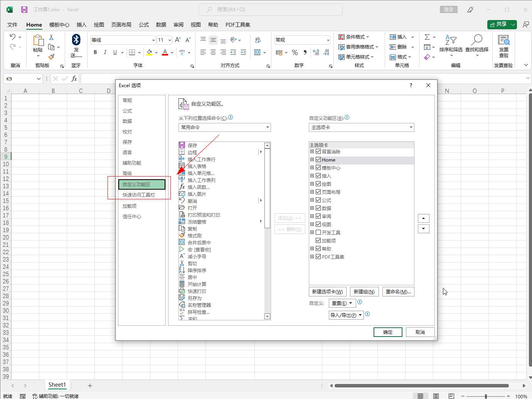Click the decrease font size icon

(x=188, y=40)
